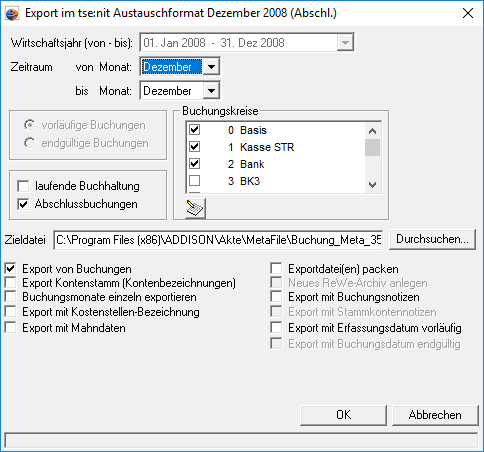Open the 'von Monat' dropdown arrow
The image size is (484, 452).
(211, 67)
